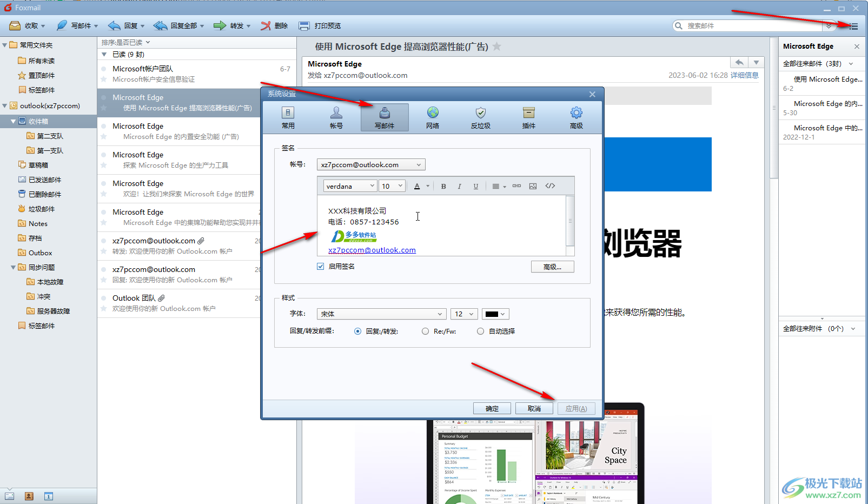
Task: Open the black style color picker
Action: pyautogui.click(x=495, y=314)
